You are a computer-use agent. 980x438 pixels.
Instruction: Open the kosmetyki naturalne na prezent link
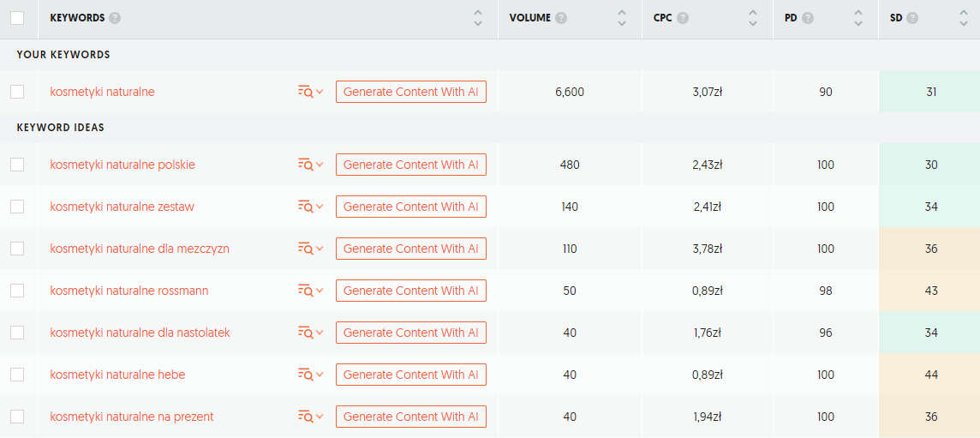[132, 417]
